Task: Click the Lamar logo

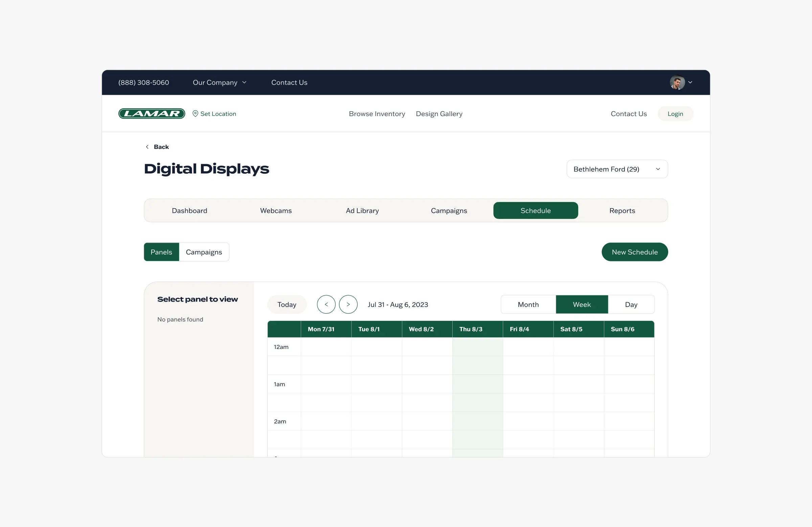Action: pyautogui.click(x=152, y=114)
